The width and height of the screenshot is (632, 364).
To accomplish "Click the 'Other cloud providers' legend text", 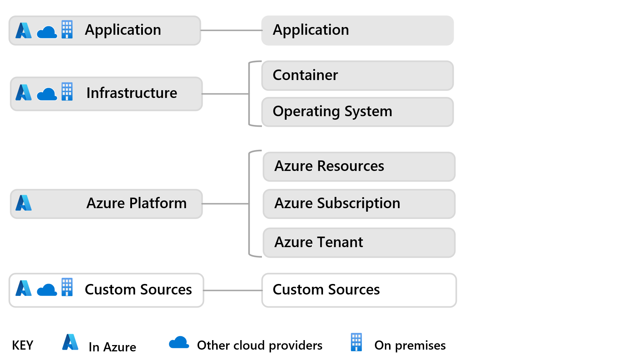I will pyautogui.click(x=260, y=346).
